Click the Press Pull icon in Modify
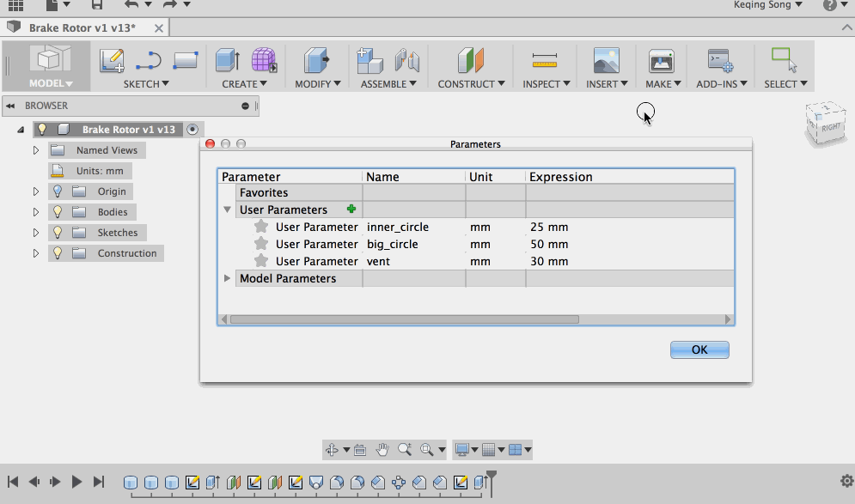Screen dimensions: 855x504 coord(316,60)
